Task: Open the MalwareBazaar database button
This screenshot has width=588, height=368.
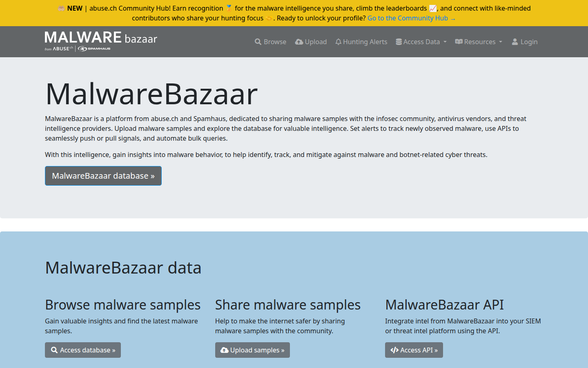Action: 103,176
